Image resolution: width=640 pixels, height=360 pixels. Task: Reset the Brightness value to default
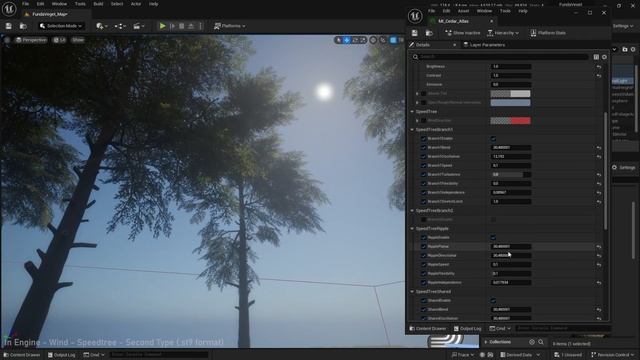tap(599, 67)
